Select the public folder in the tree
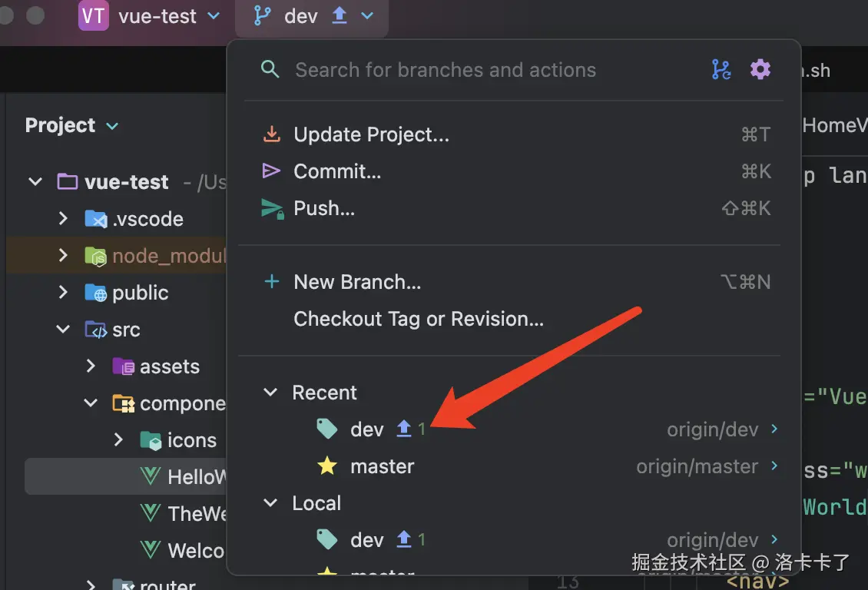This screenshot has height=590, width=868. [x=140, y=293]
